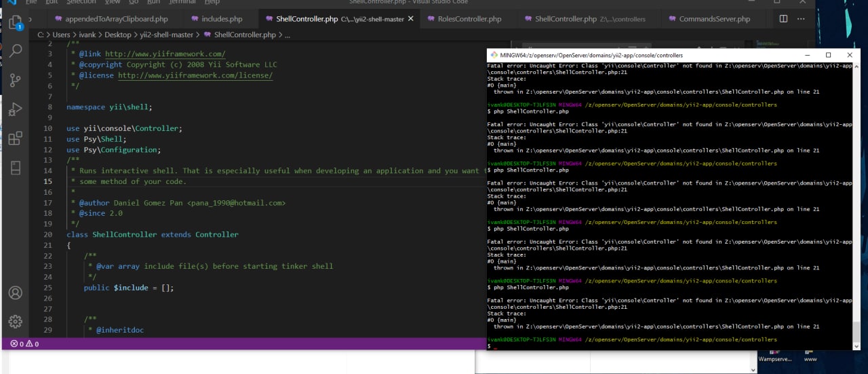This screenshot has width=868, height=374.
Task: Open the File menu
Action: click(x=31, y=2)
